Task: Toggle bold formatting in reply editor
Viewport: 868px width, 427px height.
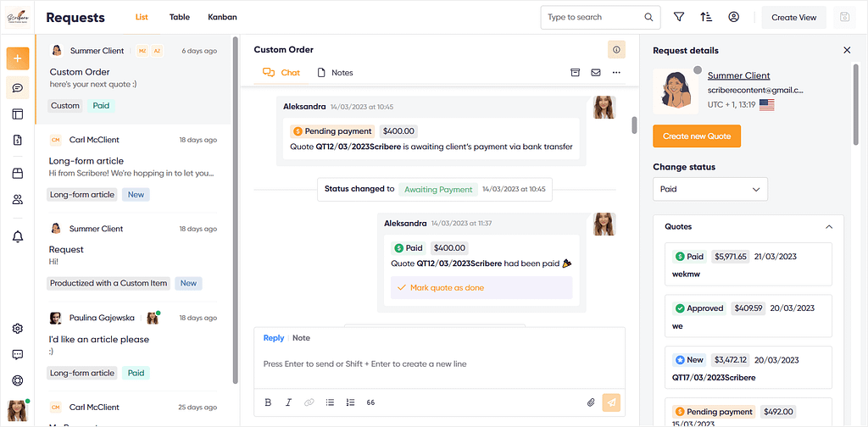Action: pos(268,402)
